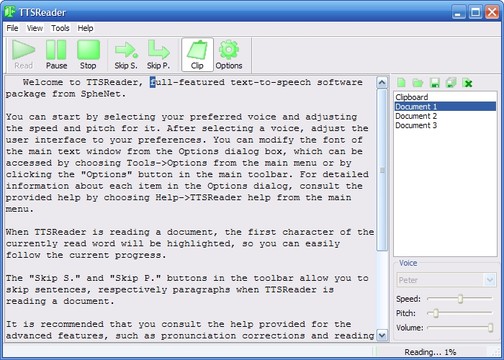Click the Speed slider handle
This screenshot has width=504, height=360.
coord(460,299)
